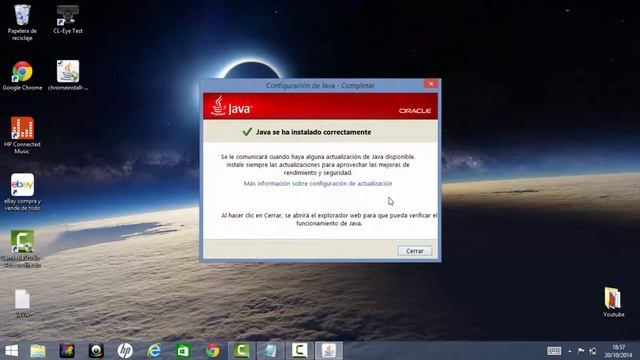Close the Java setup dialog window
The image size is (640, 360).
pos(431,84)
